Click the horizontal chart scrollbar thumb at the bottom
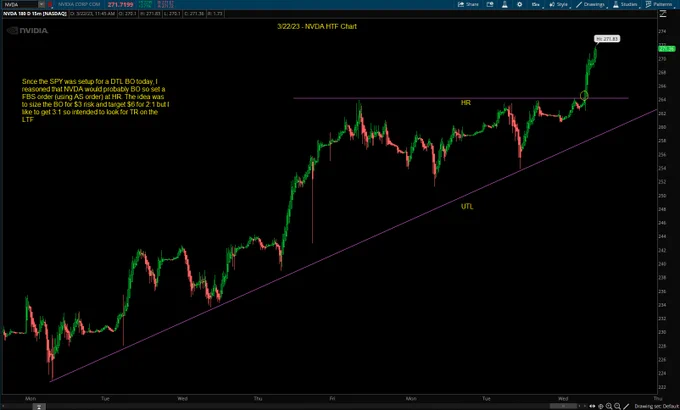Viewport: 680px width, 410px height. coord(563,406)
